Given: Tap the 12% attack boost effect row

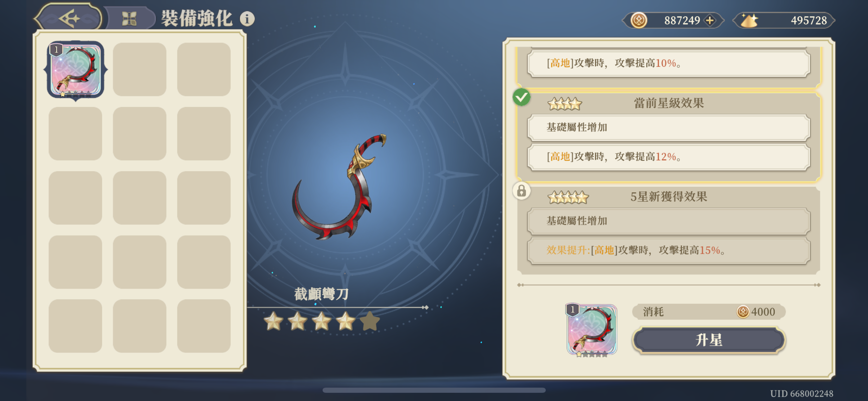Looking at the screenshot, I should coord(668,157).
